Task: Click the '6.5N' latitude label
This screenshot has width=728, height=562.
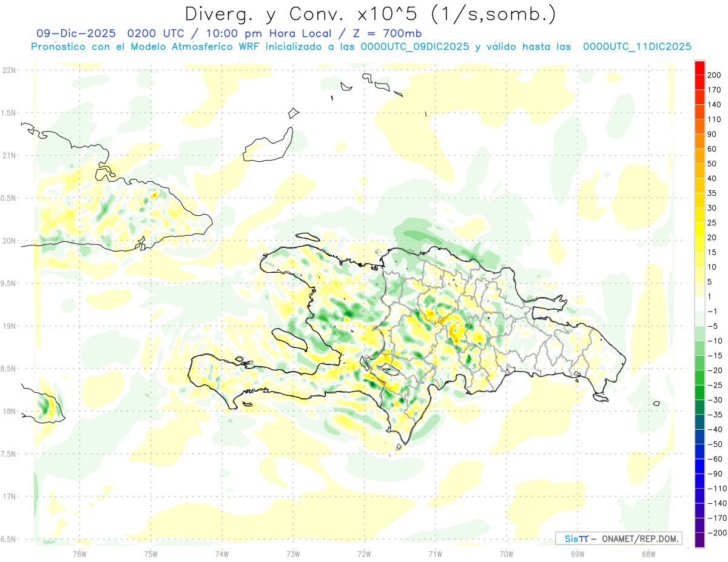Action: tap(9, 539)
